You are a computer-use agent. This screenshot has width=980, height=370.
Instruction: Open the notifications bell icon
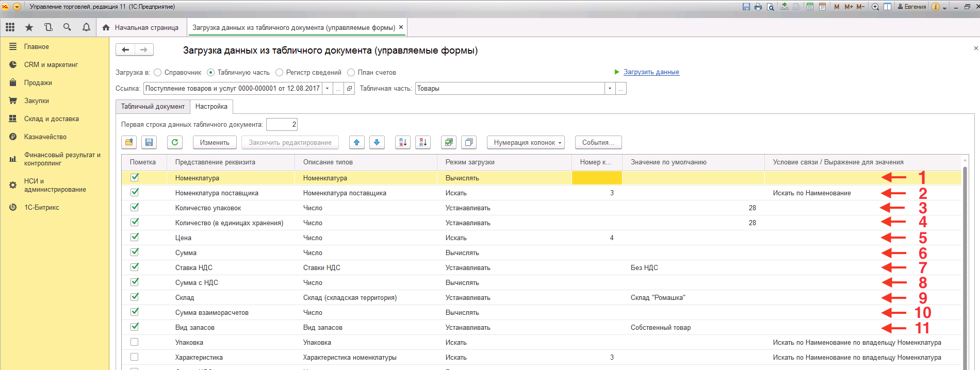click(x=86, y=27)
